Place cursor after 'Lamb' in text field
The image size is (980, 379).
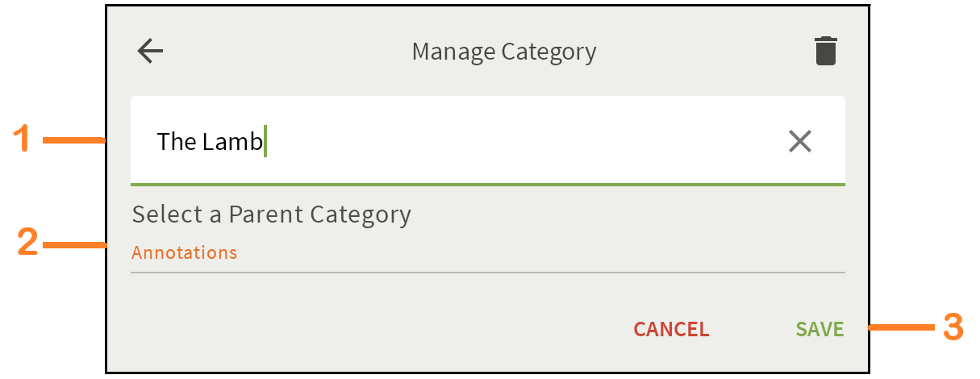point(265,142)
